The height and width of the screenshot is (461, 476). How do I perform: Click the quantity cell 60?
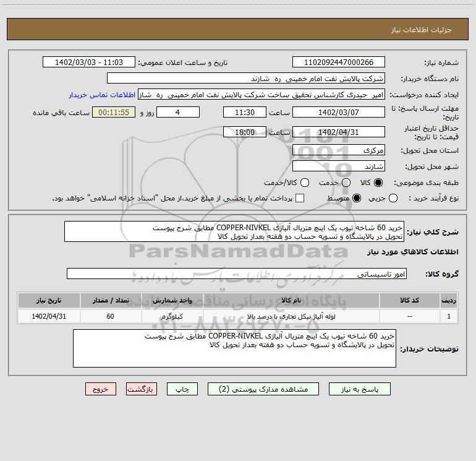click(x=111, y=317)
